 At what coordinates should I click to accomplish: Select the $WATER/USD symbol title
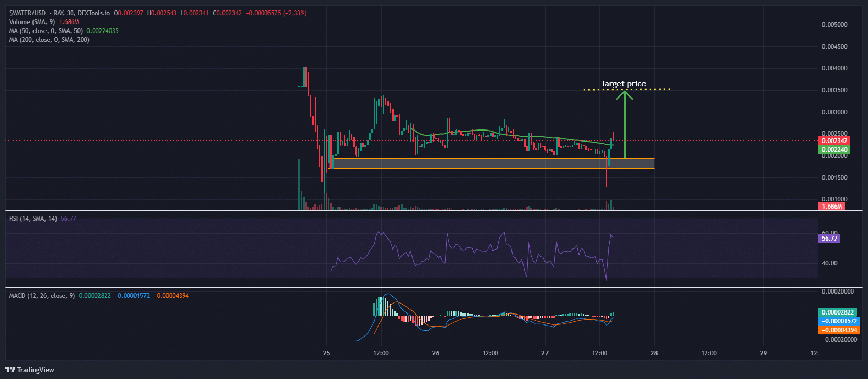pyautogui.click(x=27, y=13)
